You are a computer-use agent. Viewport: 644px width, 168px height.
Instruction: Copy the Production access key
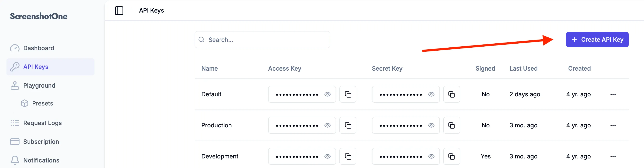(x=348, y=125)
